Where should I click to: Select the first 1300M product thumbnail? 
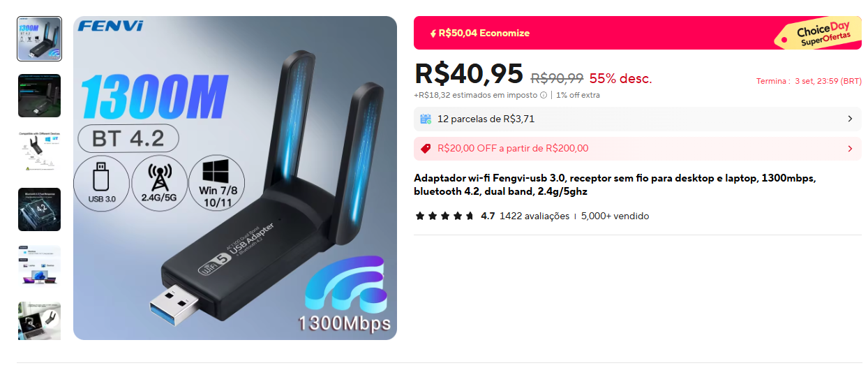coord(39,39)
